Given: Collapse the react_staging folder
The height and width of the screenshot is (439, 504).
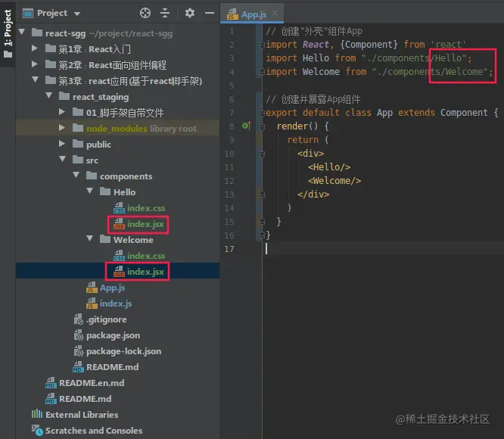Looking at the screenshot, I should [49, 95].
